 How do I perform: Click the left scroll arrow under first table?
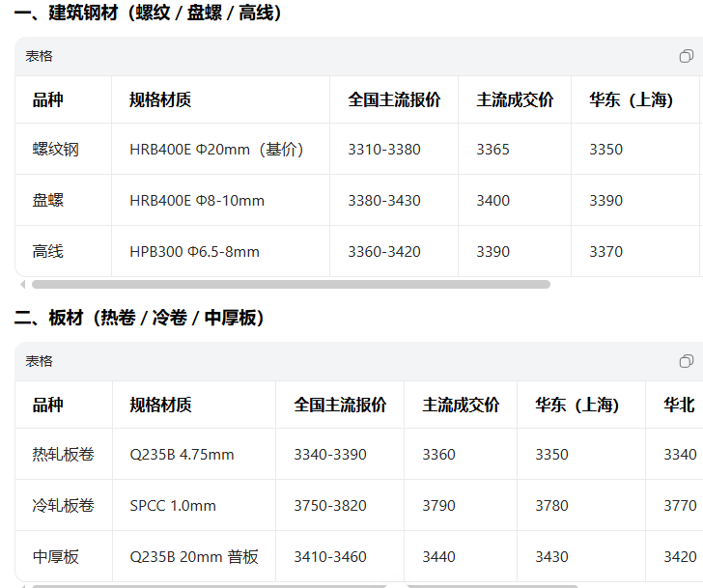click(x=22, y=285)
